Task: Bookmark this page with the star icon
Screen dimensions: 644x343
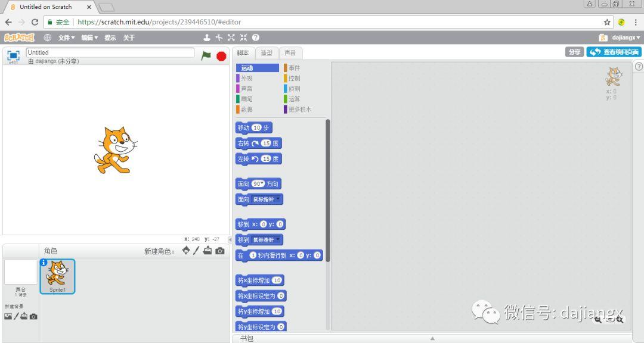Action: 607,22
